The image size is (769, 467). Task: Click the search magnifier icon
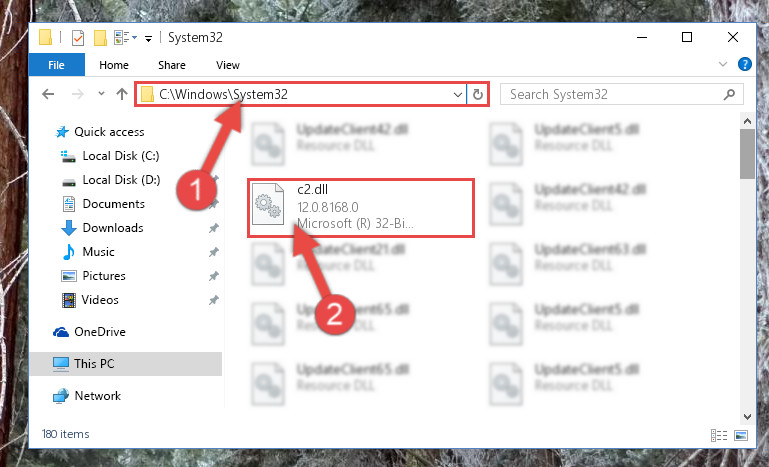[729, 94]
